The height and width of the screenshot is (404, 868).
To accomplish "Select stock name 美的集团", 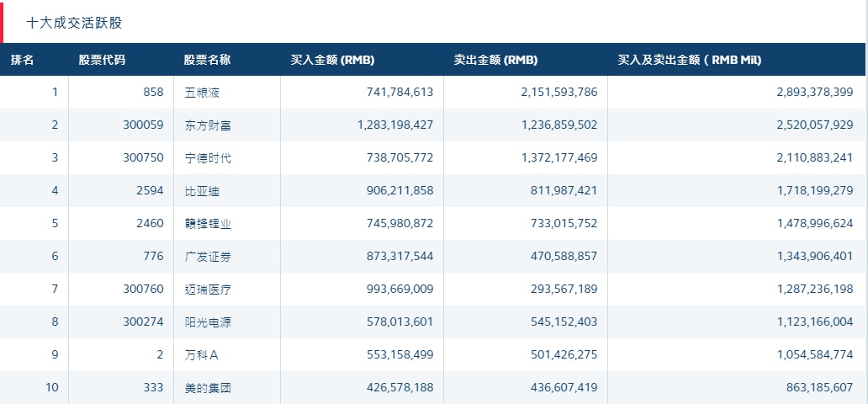I will click(x=208, y=387).
